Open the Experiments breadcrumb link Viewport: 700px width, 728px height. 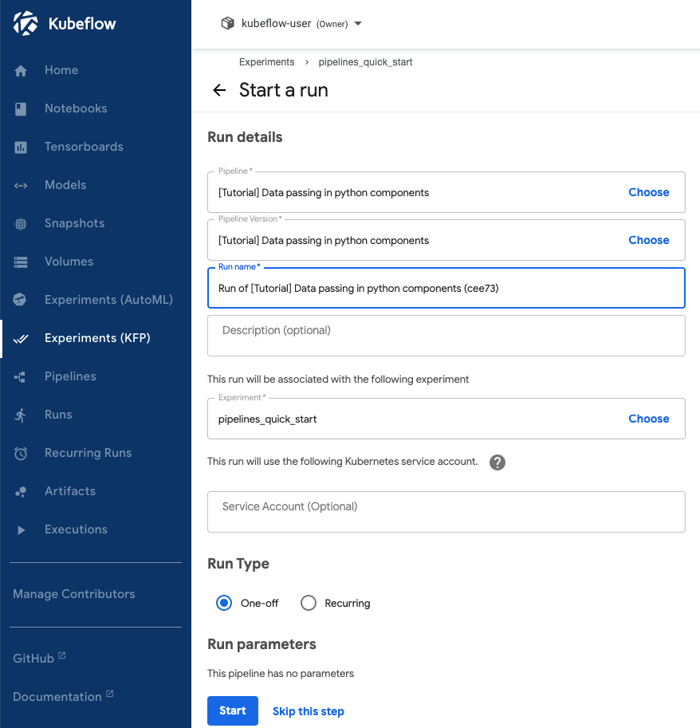(266, 62)
